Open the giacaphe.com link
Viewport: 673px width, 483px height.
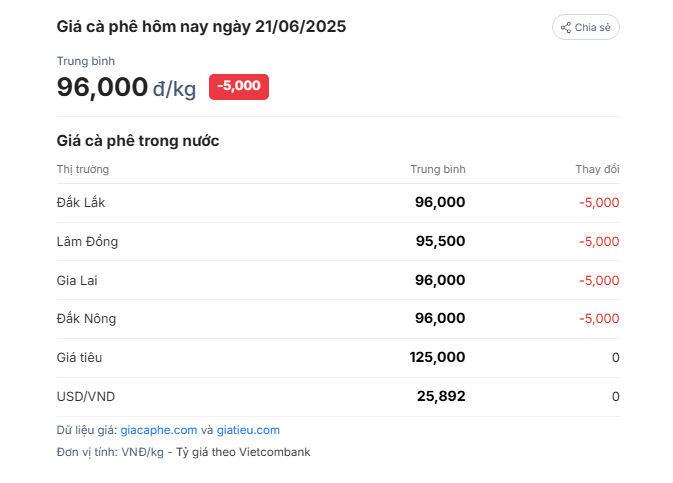pos(158,430)
